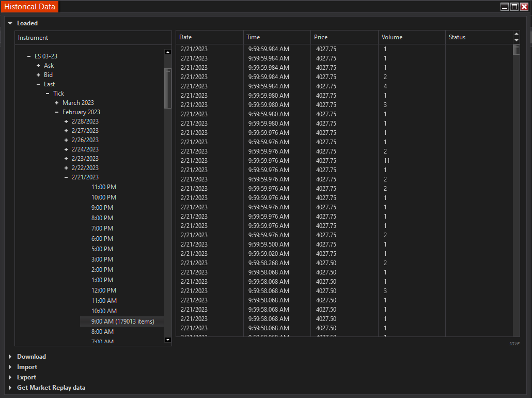Expand the Import section
This screenshot has height=398, width=532.
(x=10, y=367)
